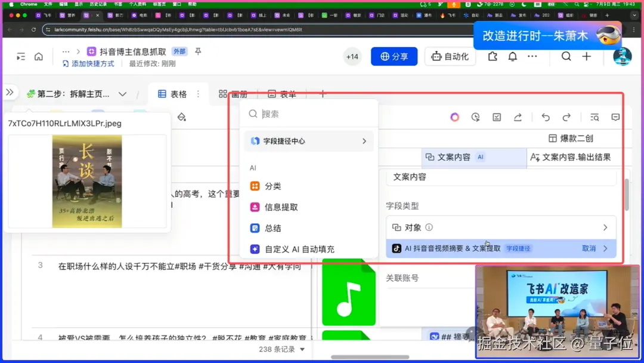Show the +14 collaborators list
Screen dimensions: 644x363
pos(352,57)
